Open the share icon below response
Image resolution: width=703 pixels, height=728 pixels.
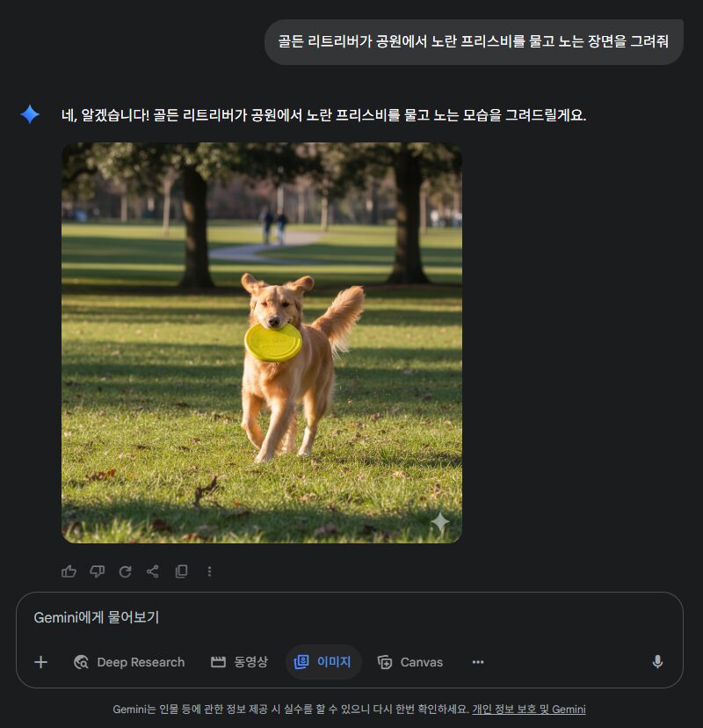coord(153,571)
